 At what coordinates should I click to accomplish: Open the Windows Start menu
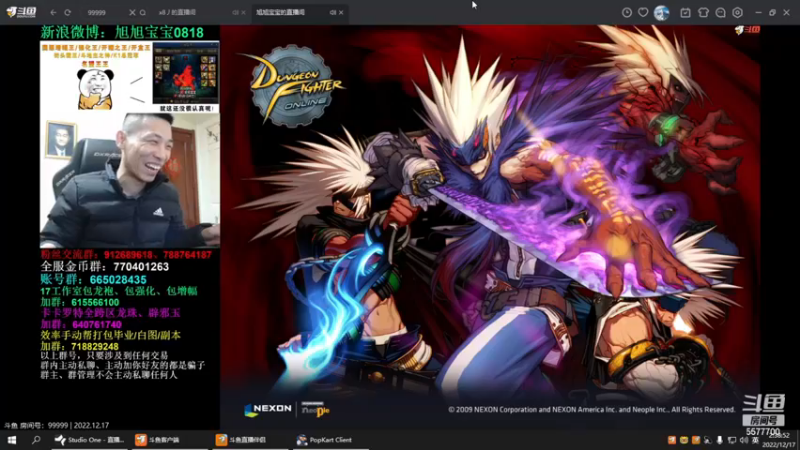coord(12,440)
